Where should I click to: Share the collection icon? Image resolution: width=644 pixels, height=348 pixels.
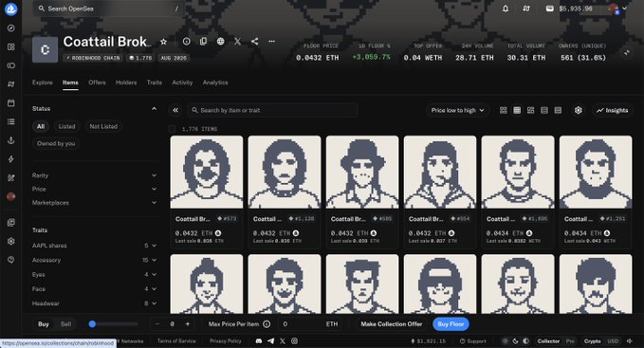(254, 42)
